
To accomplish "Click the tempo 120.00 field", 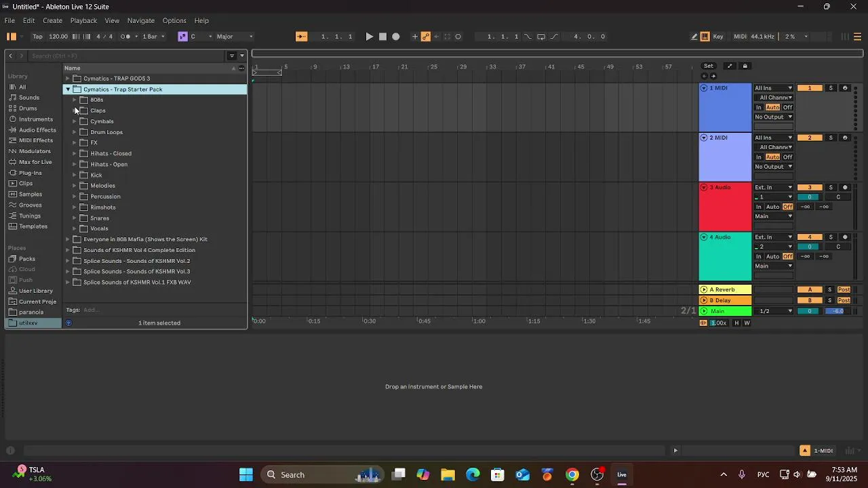I will click(x=58, y=37).
